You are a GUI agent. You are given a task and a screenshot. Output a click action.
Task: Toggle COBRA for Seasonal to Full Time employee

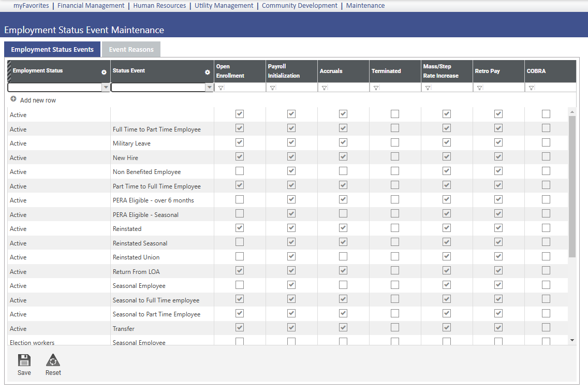tap(546, 299)
